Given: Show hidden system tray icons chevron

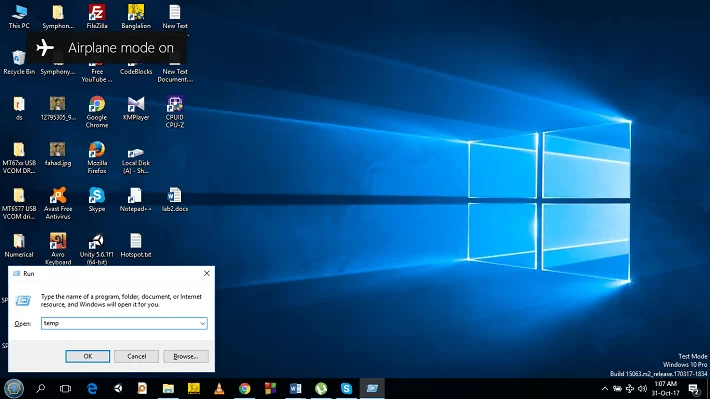Looking at the screenshot, I should (x=605, y=389).
